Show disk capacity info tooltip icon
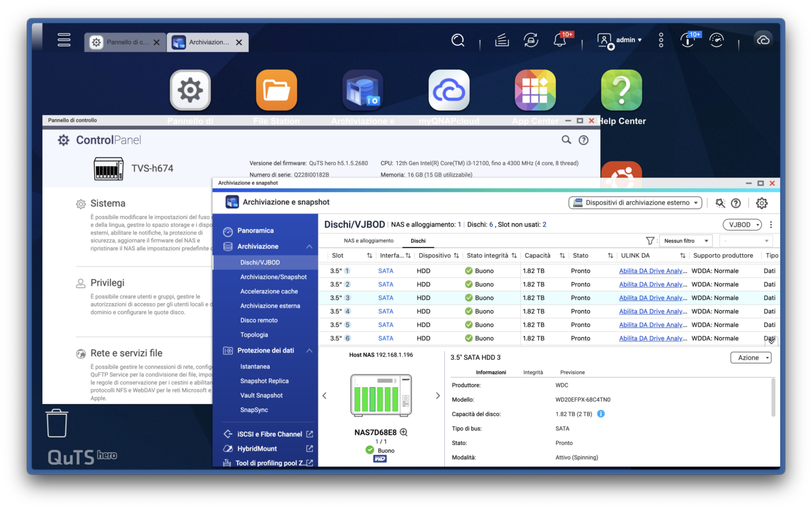 [x=601, y=414]
